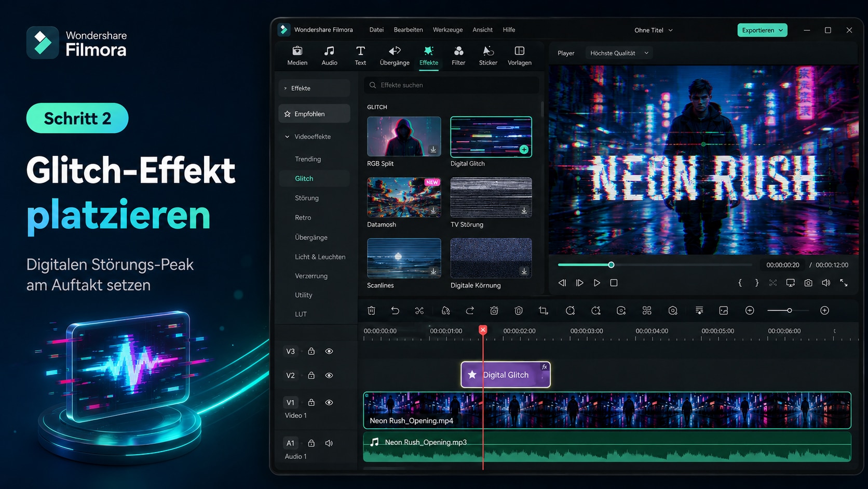Play the preview video
This screenshot has height=489, width=868.
[x=597, y=283]
